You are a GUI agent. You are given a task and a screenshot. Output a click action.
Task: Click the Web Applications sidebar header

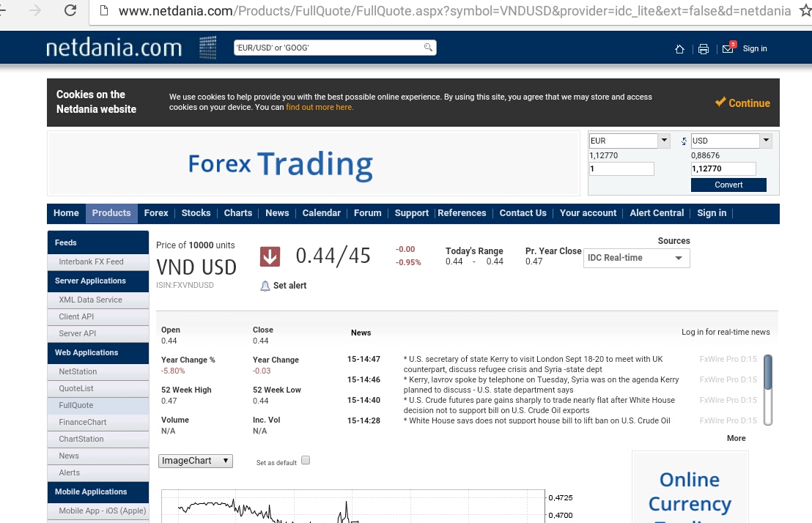click(98, 352)
